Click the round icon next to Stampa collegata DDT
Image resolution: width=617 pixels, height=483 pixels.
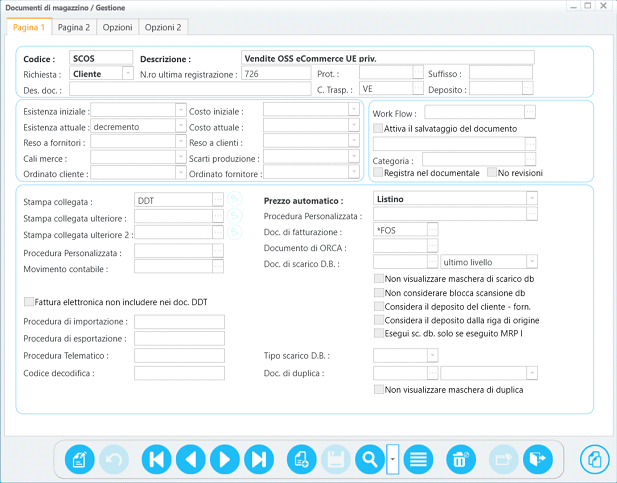[235, 200]
